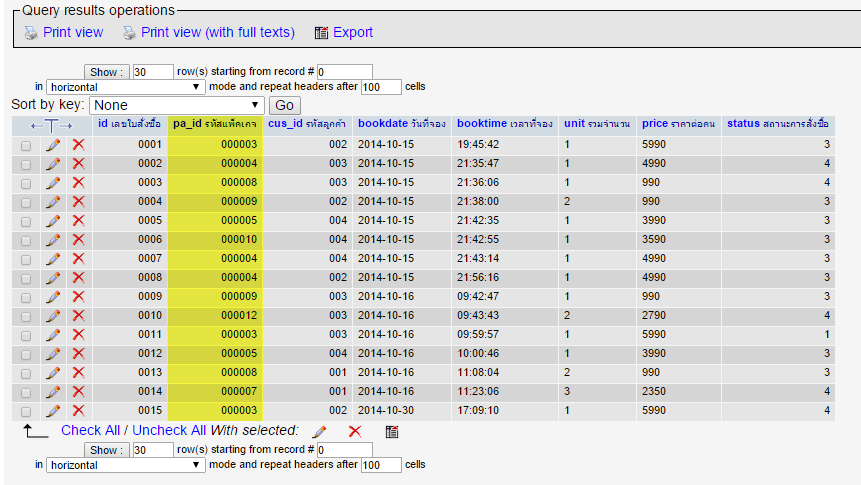Check the checkbox for row 0013
The image size is (861, 485).
(x=26, y=373)
